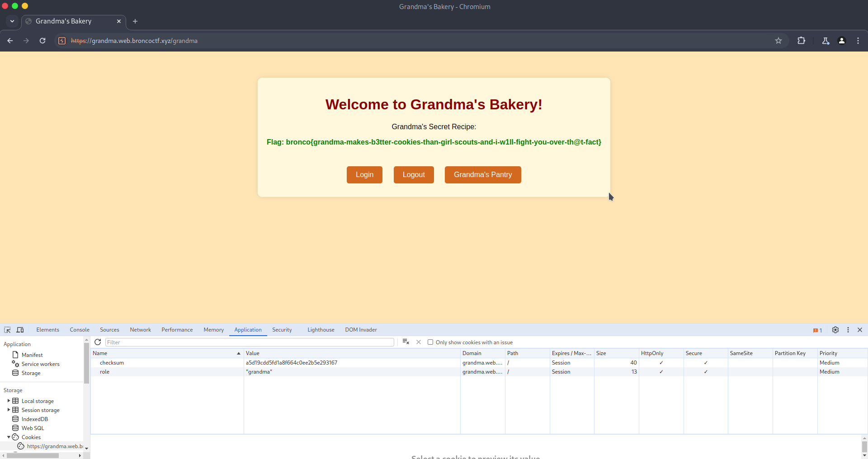Screen dimensions: 868x459
Task: Bookmark this page with star icon
Action: (778, 41)
